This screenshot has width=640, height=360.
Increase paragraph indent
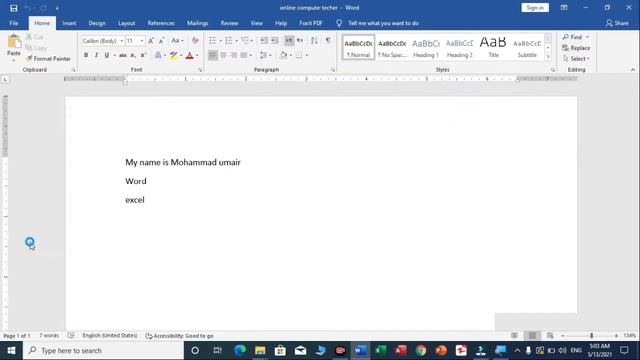(275, 40)
